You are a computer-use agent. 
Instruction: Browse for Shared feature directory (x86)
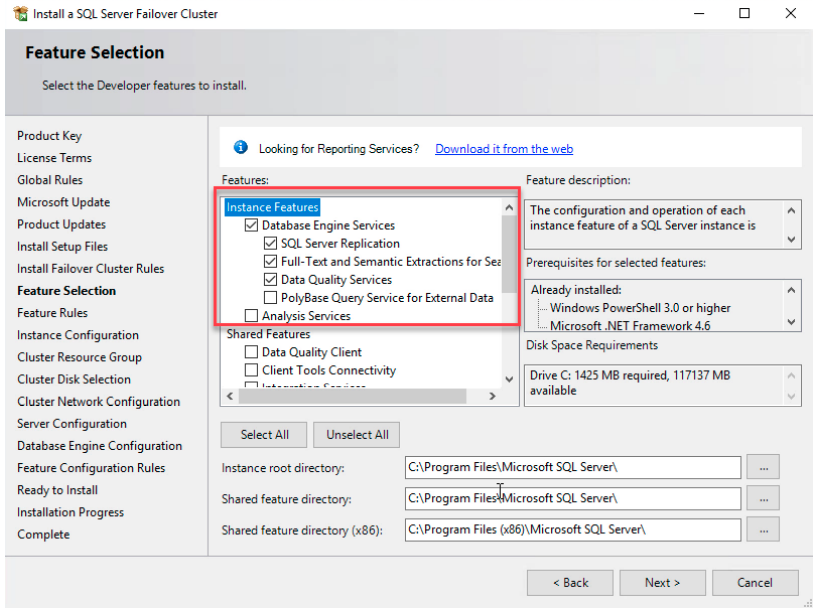tap(763, 530)
